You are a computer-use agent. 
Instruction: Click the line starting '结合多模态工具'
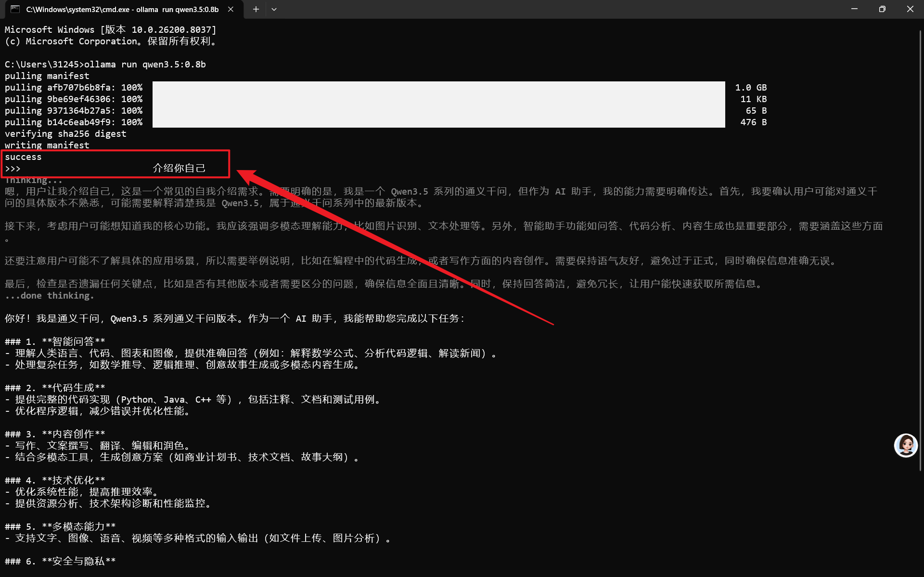183,457
